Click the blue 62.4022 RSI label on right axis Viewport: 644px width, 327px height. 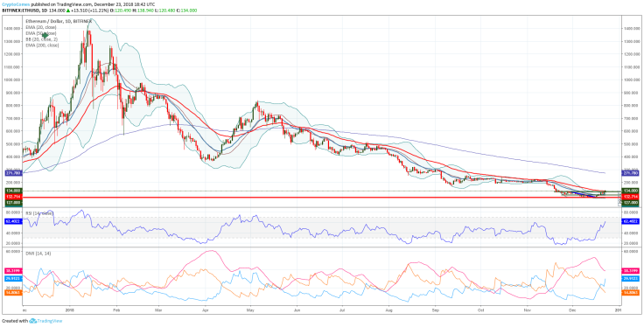point(630,220)
